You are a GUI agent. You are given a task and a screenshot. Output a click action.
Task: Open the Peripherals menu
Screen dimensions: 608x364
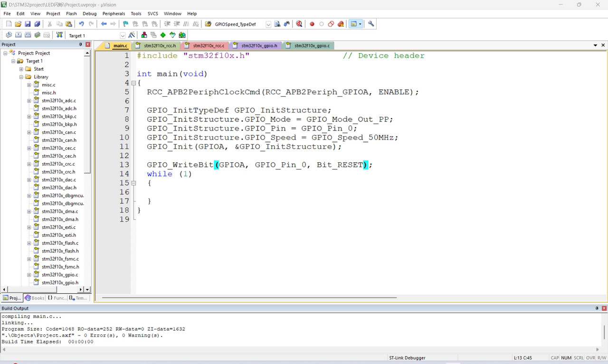[x=114, y=14]
